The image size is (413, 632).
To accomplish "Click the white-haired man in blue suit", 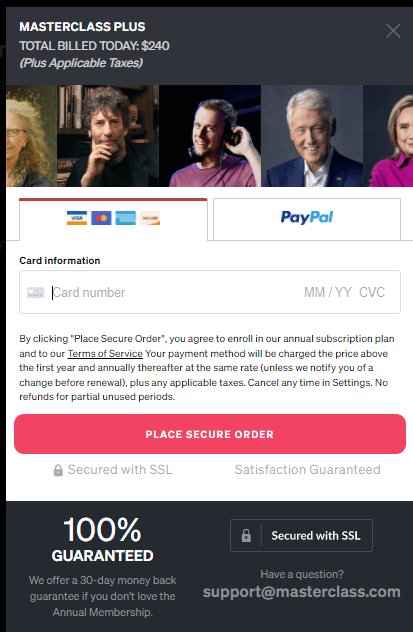I will coord(312,136).
